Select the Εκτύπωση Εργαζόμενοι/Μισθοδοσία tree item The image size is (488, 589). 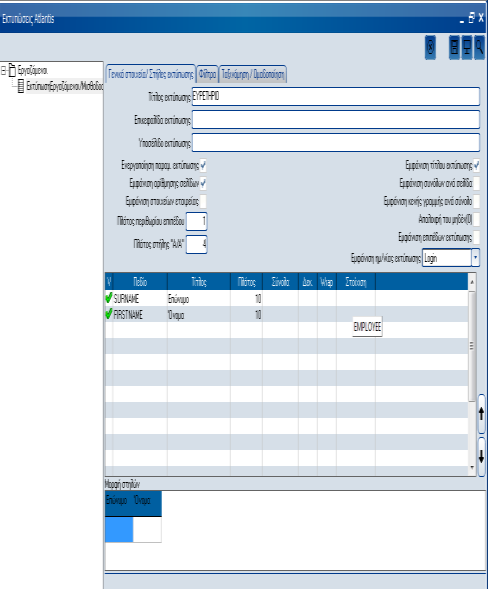pos(64,86)
